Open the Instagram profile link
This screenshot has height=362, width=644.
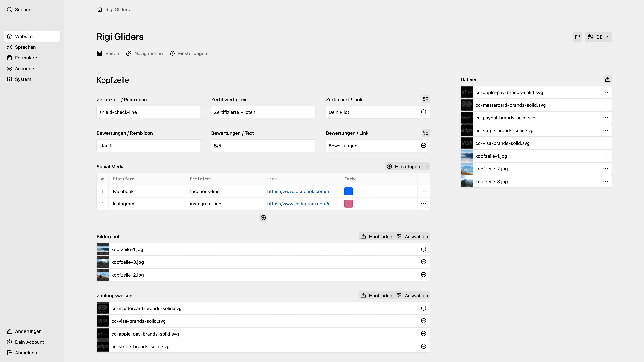tap(300, 204)
